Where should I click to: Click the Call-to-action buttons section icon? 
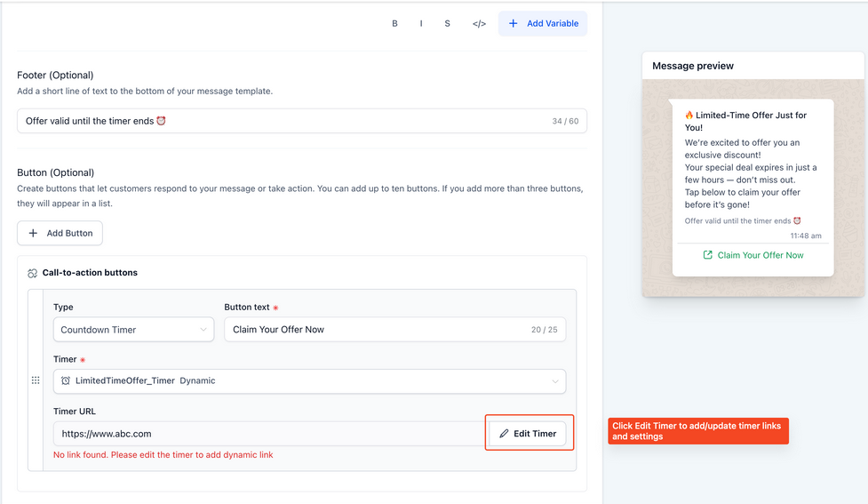tap(32, 274)
